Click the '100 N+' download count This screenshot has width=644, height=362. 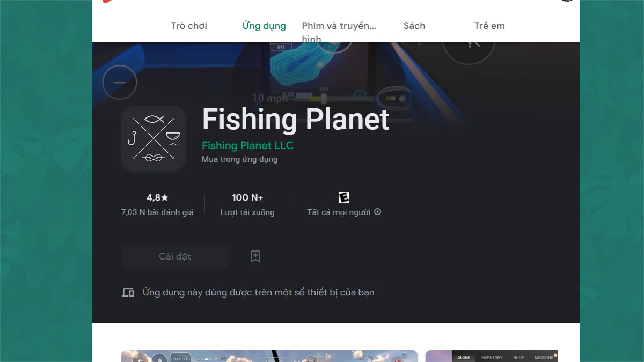pyautogui.click(x=247, y=197)
